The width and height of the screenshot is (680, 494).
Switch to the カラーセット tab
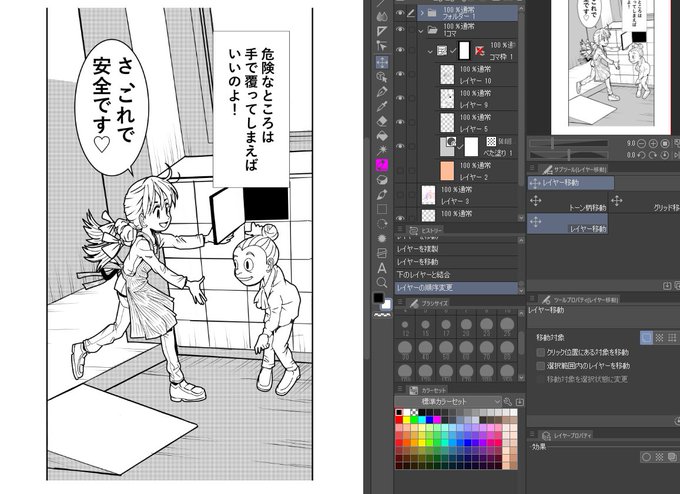tap(427, 390)
